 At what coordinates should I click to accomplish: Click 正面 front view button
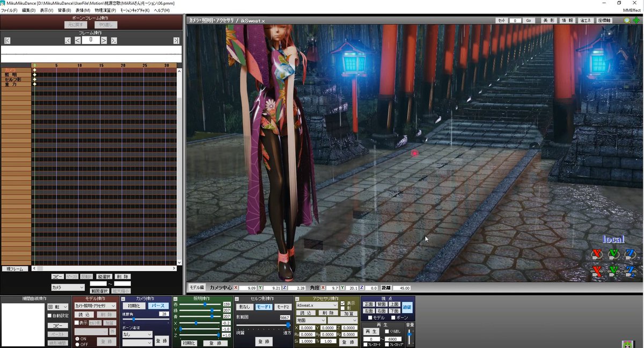tap(368, 304)
